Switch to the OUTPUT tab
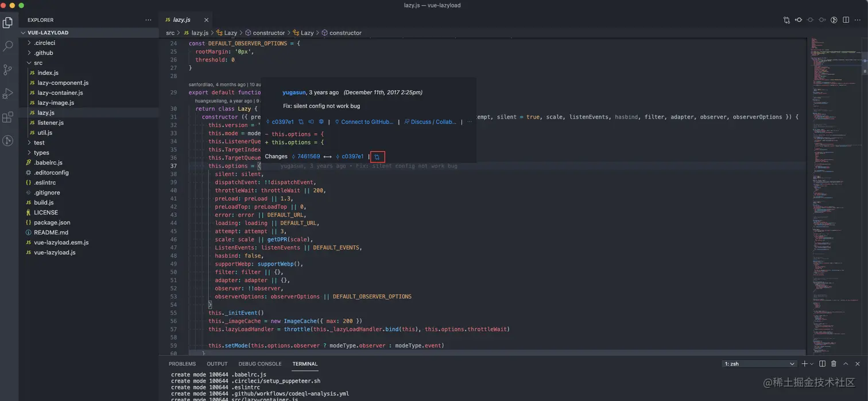Viewport: 868px width, 401px height. tap(217, 364)
